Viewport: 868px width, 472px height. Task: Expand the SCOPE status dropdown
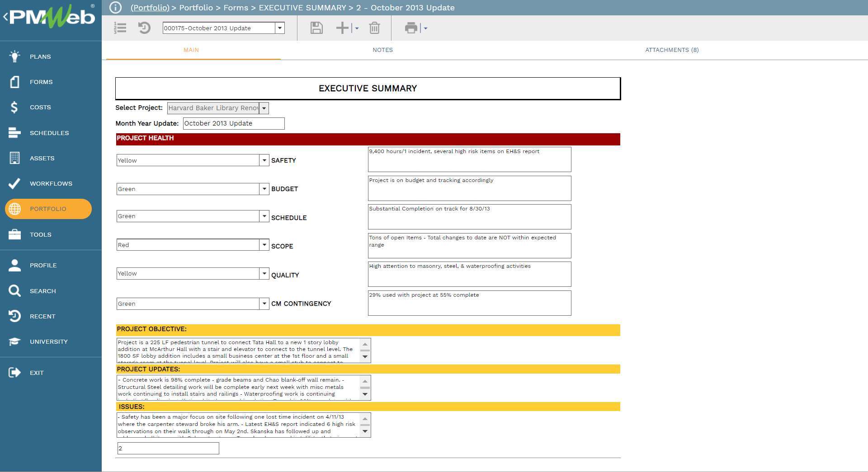tap(264, 245)
